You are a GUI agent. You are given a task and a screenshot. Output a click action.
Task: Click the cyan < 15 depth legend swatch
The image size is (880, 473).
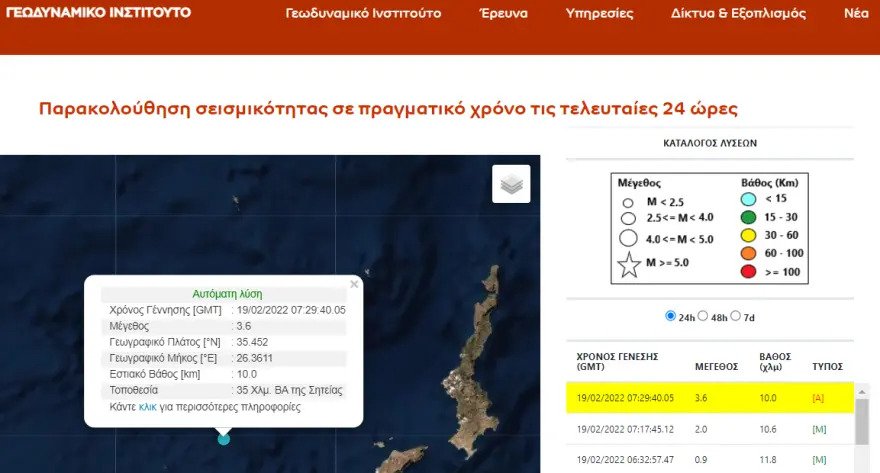(x=748, y=199)
